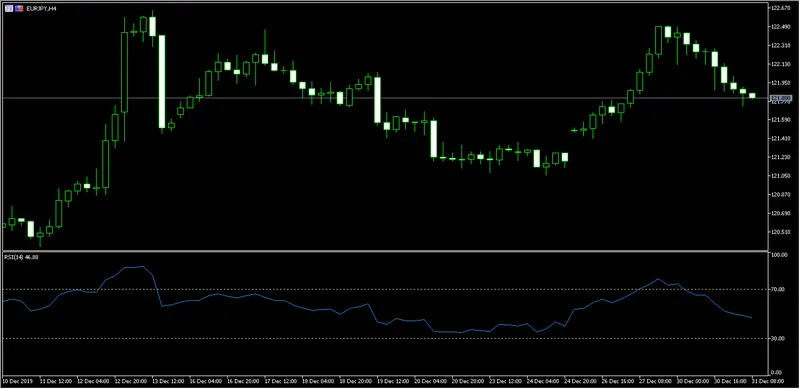This screenshot has width=800, height=389.
Task: Click the 16 Dec 04:00 time axis label
Action: 204,381
